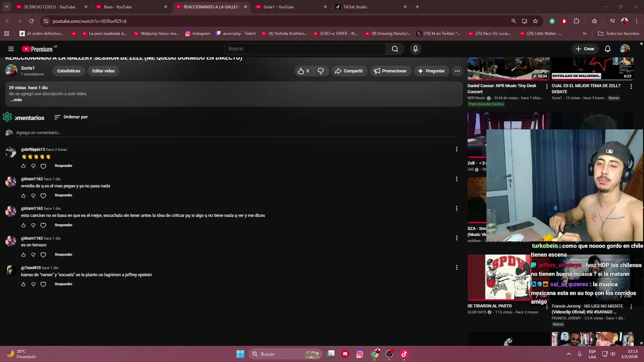Open the taskbar volume control

point(612,354)
